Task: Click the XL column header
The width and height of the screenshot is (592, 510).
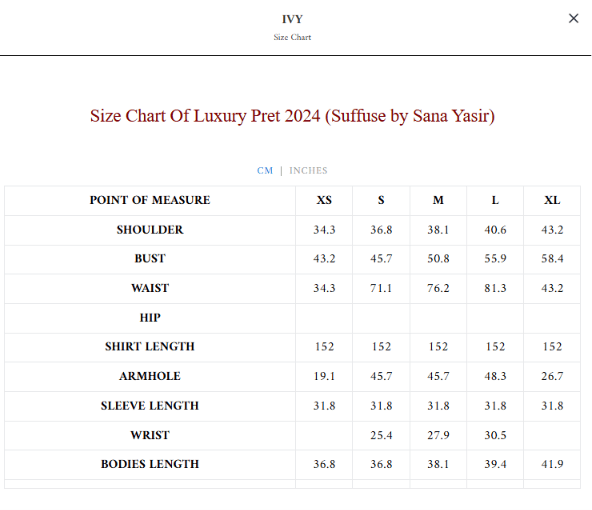Action: 552,200
